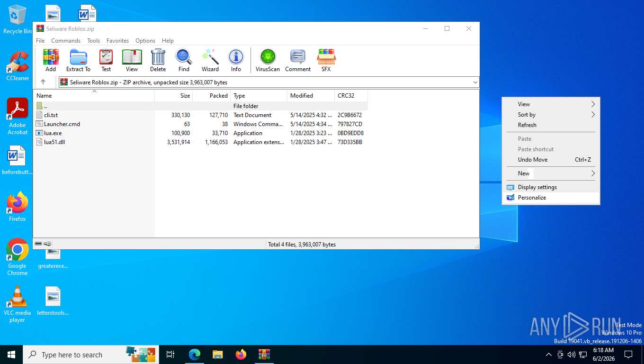Run the VirusScan bug icon
This screenshot has width=644, height=364.
tap(268, 60)
